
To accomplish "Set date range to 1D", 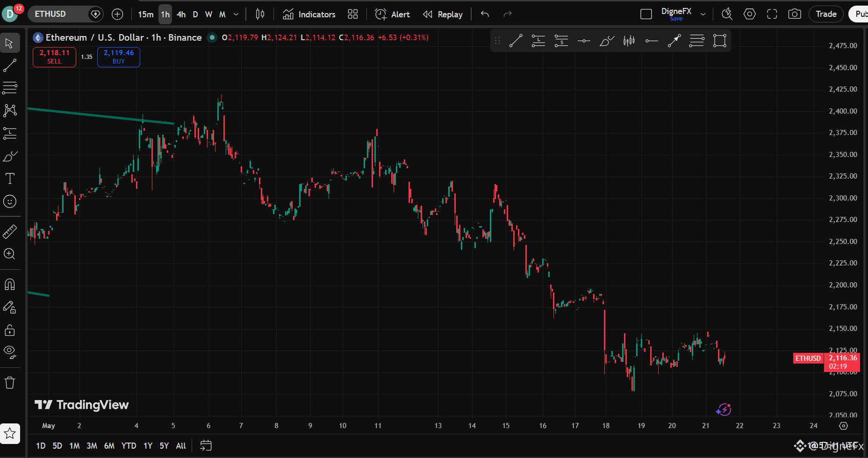I will coord(41,446).
